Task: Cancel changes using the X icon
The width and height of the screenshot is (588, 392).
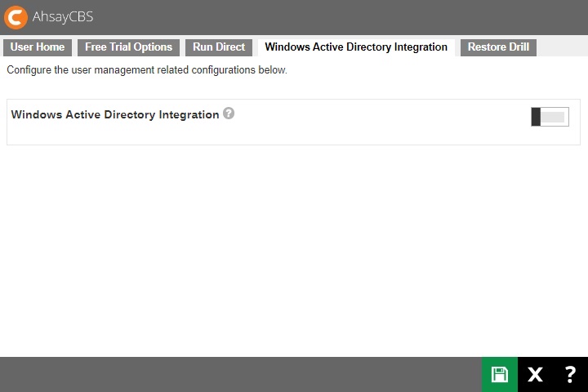Action: pos(535,374)
